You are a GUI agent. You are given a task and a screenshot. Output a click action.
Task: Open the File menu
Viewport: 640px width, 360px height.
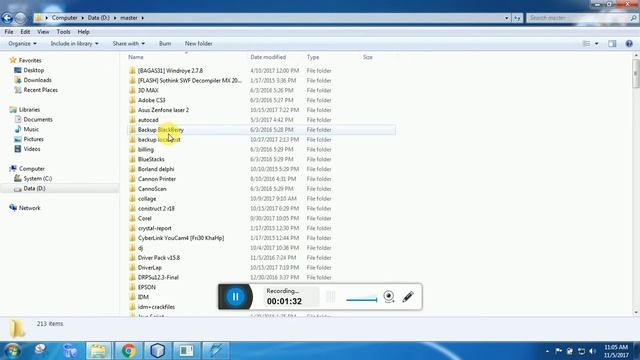point(9,32)
